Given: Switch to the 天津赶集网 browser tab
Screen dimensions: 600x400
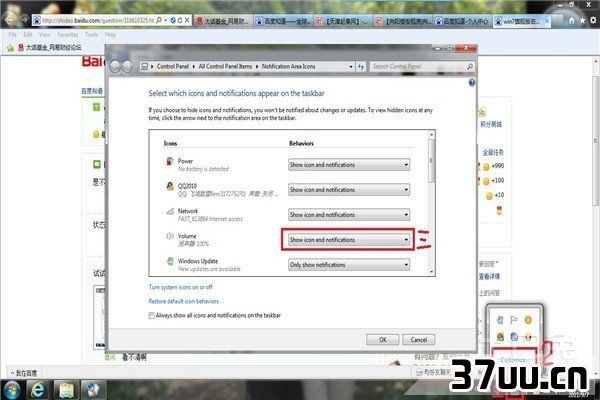Looking at the screenshot, I should (x=344, y=21).
